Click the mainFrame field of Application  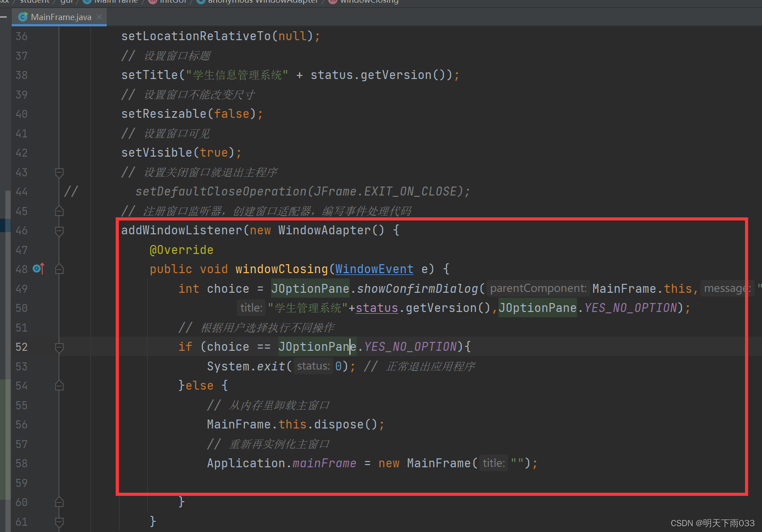pyautogui.click(x=324, y=463)
